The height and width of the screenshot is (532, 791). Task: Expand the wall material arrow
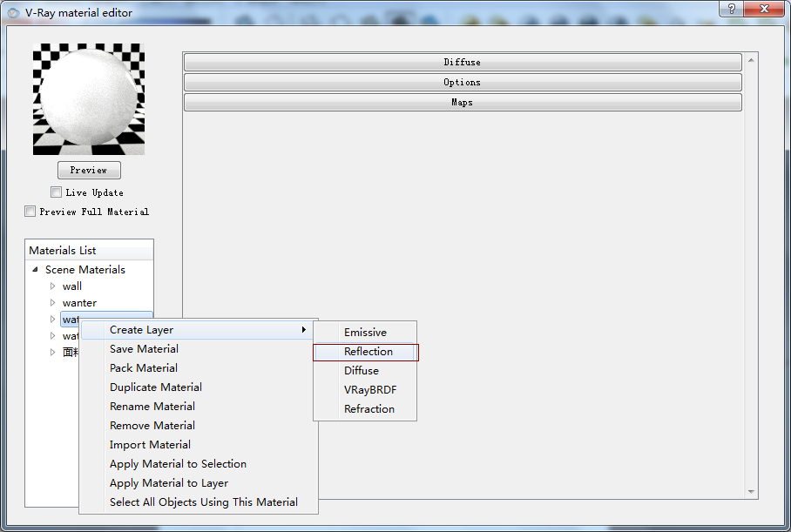point(52,286)
